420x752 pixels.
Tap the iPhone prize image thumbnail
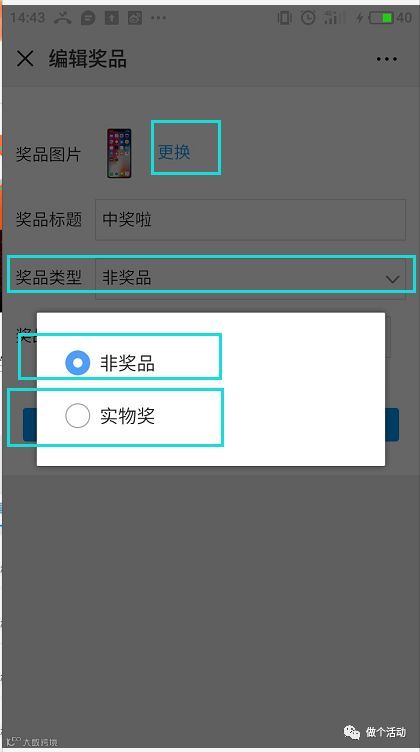coord(119,153)
